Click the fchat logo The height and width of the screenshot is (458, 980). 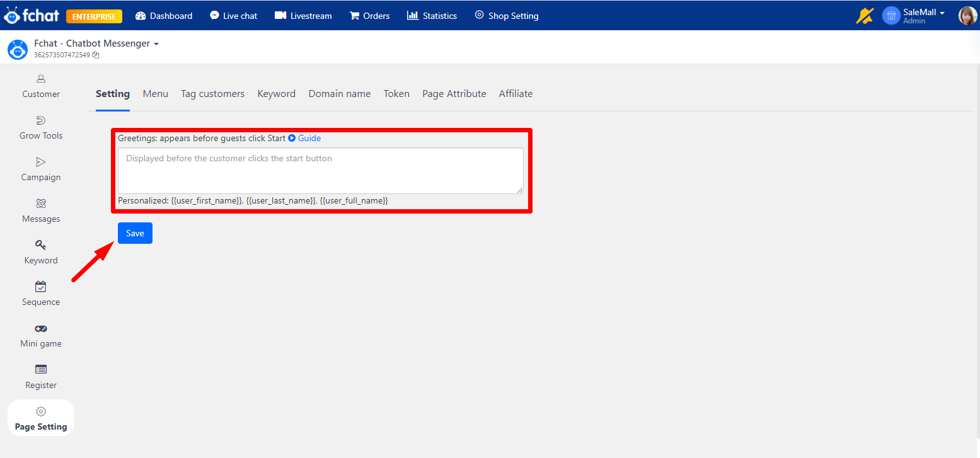click(32, 15)
